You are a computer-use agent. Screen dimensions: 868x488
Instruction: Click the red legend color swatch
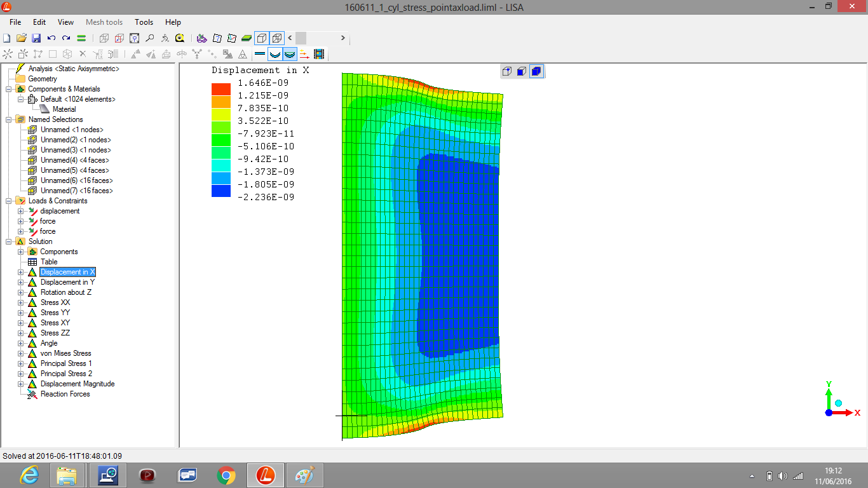(x=221, y=88)
